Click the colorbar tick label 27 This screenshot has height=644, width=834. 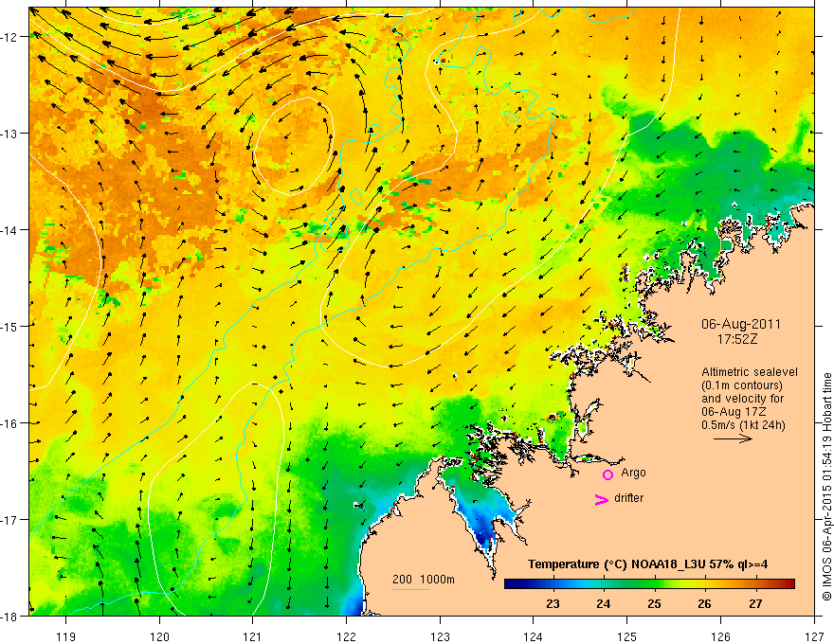tap(755, 603)
